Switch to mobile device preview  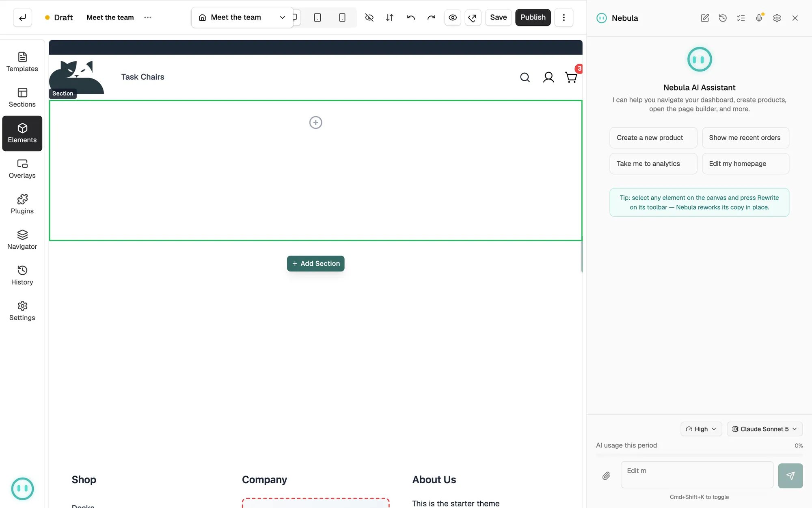pyautogui.click(x=342, y=17)
